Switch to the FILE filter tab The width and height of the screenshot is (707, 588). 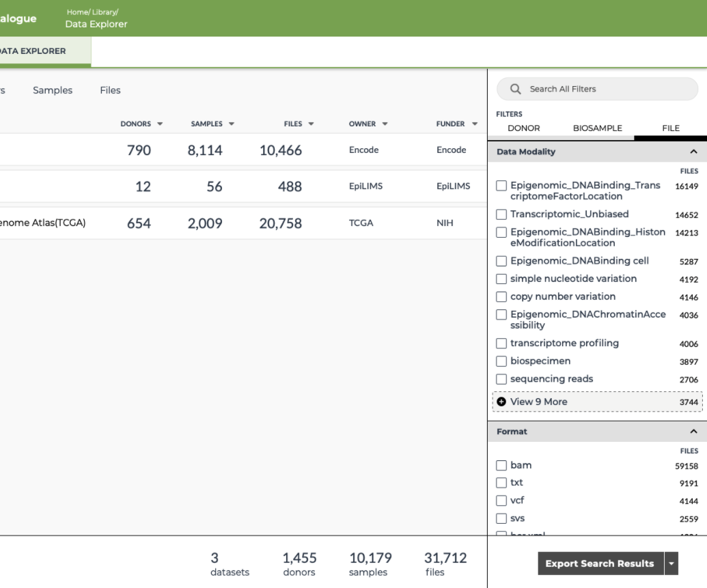click(671, 128)
